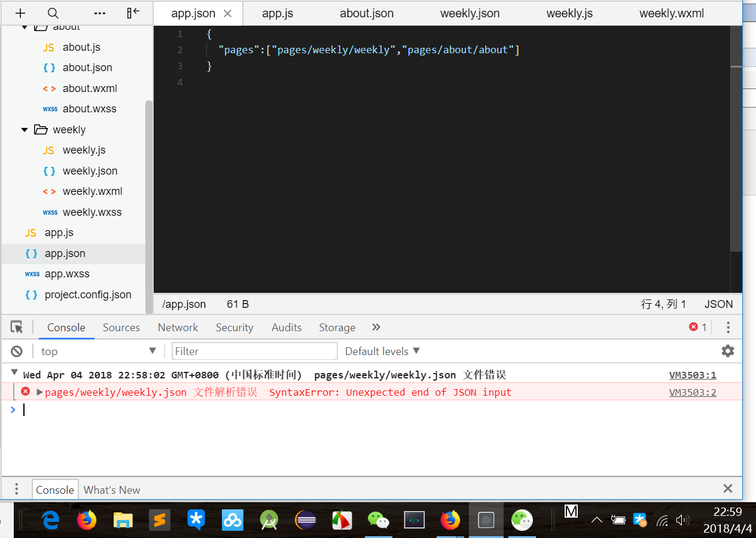Open the top context dropdown
Image resolution: width=756 pixels, height=538 pixels.
pos(97,351)
